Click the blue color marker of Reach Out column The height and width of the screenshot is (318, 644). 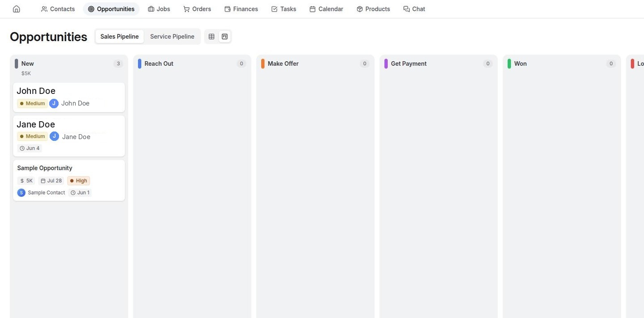click(140, 64)
